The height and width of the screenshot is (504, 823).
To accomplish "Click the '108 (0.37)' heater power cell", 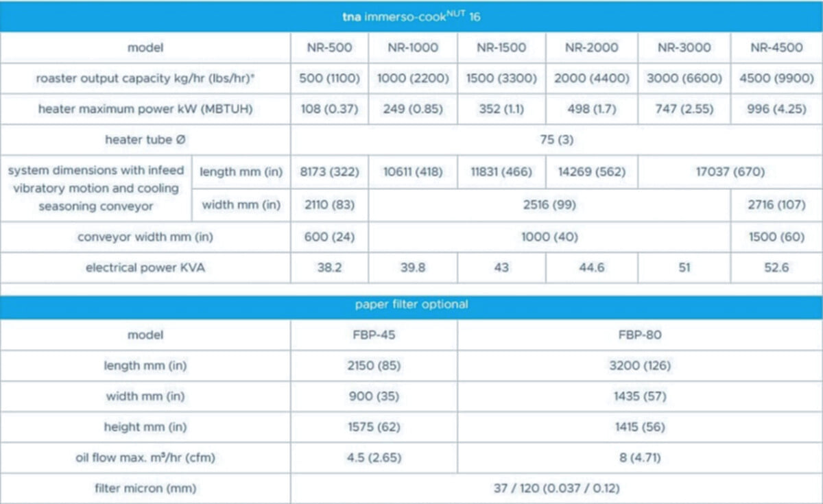I will pos(329,109).
